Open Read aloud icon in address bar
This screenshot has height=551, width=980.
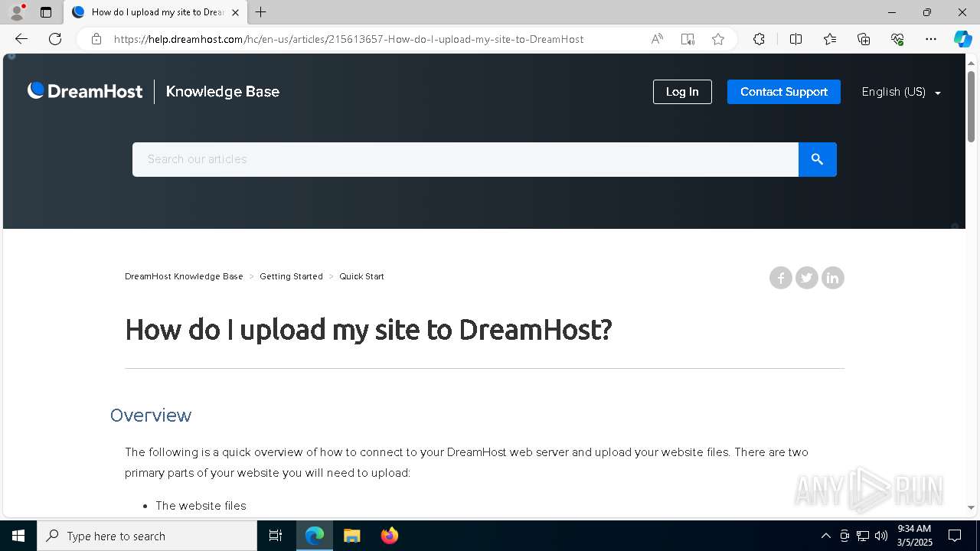coord(657,39)
